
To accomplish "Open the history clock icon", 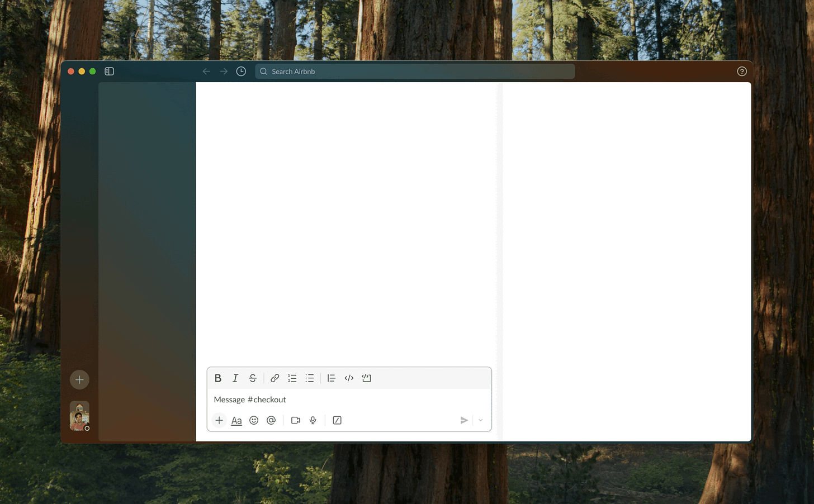I will (241, 72).
